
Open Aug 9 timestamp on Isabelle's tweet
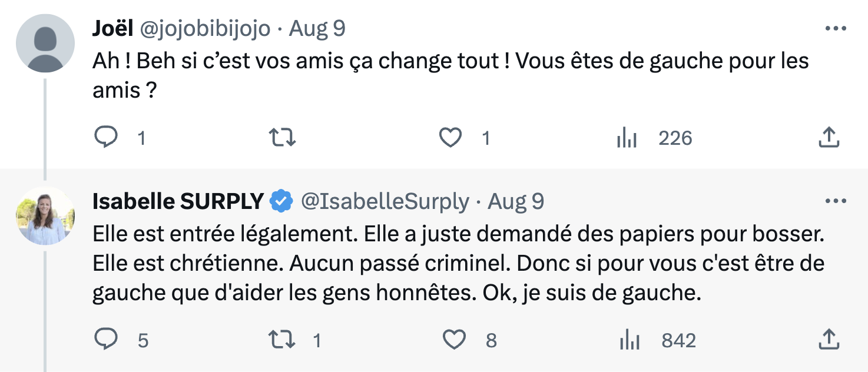point(516,202)
